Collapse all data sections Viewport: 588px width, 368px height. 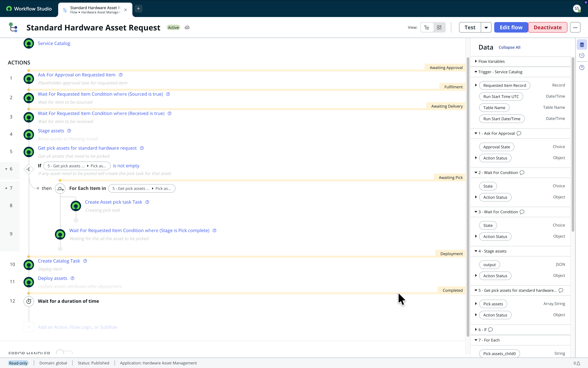click(x=509, y=47)
